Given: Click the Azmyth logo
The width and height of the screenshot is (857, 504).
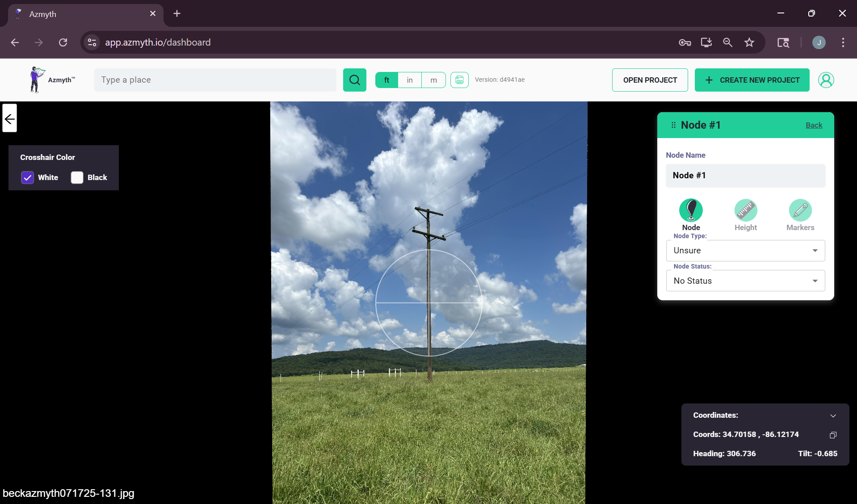Looking at the screenshot, I should (x=52, y=80).
